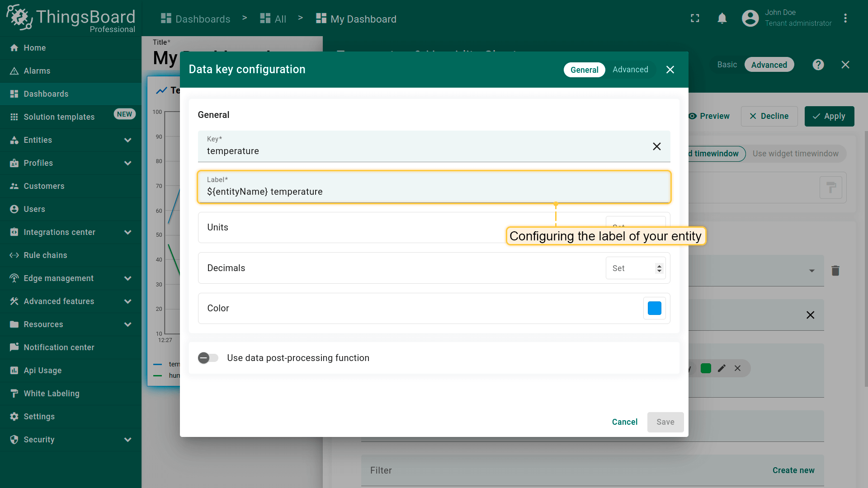Expand Integrations center menu

point(128,232)
